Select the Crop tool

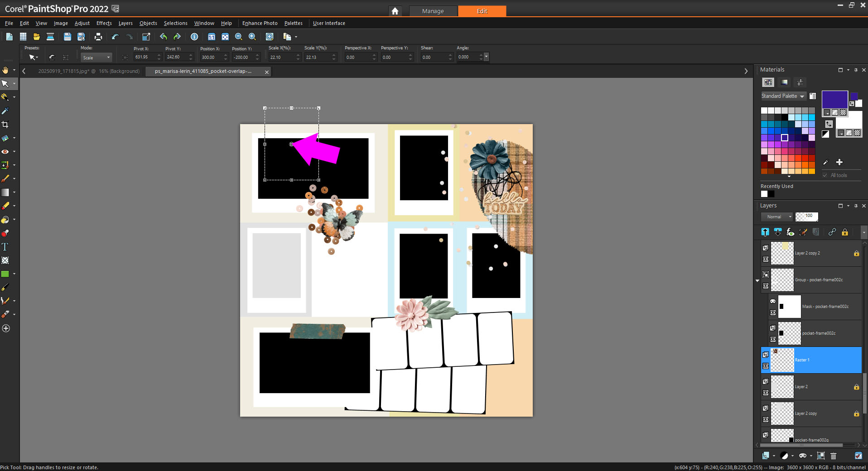(x=5, y=125)
